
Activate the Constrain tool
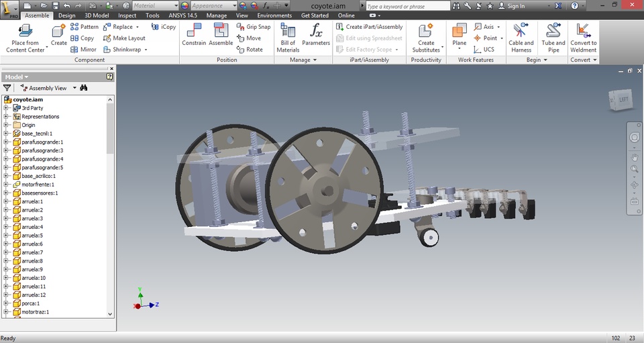coord(194,35)
